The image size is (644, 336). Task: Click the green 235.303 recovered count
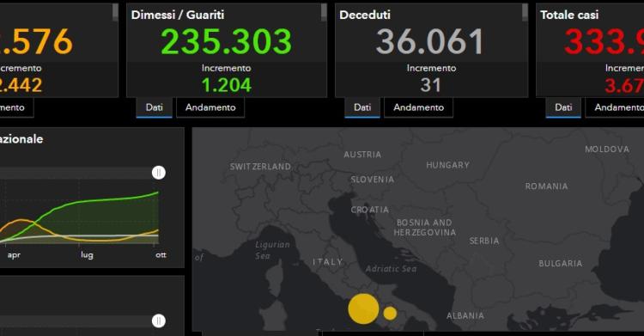coord(227,41)
